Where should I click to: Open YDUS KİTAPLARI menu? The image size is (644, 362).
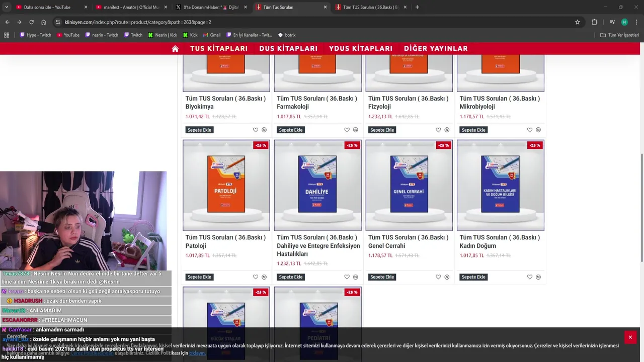pyautogui.click(x=361, y=49)
